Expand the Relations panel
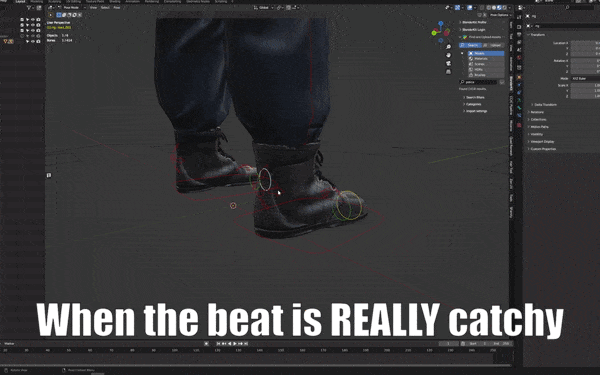Image resolution: width=600 pixels, height=375 pixels. click(536, 112)
